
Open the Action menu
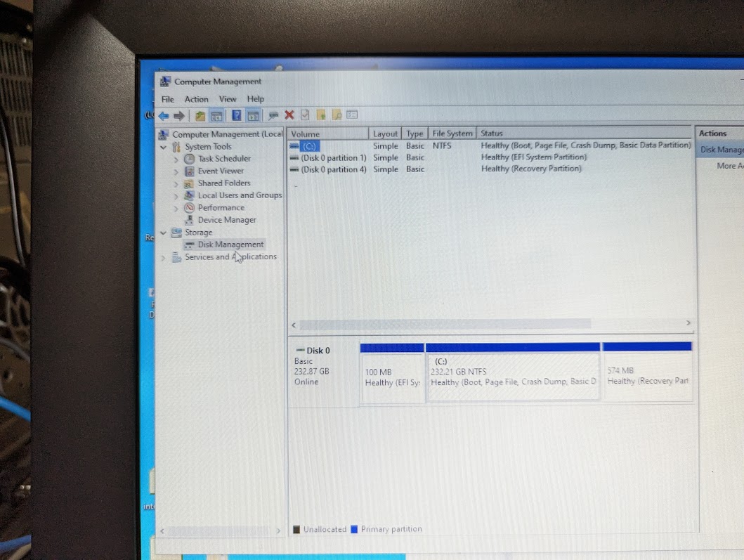196,99
